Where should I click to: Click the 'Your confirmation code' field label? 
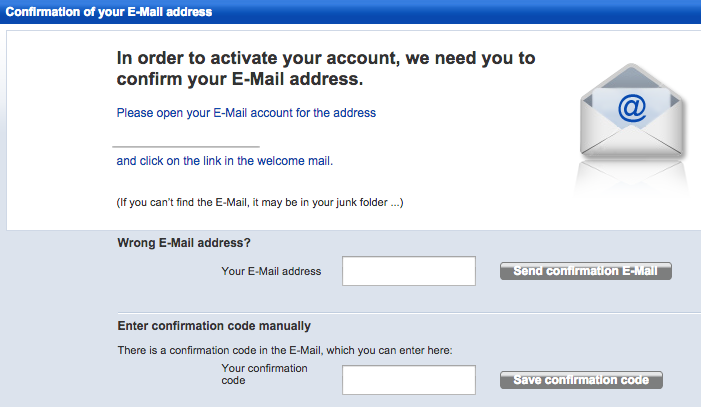[x=264, y=374]
